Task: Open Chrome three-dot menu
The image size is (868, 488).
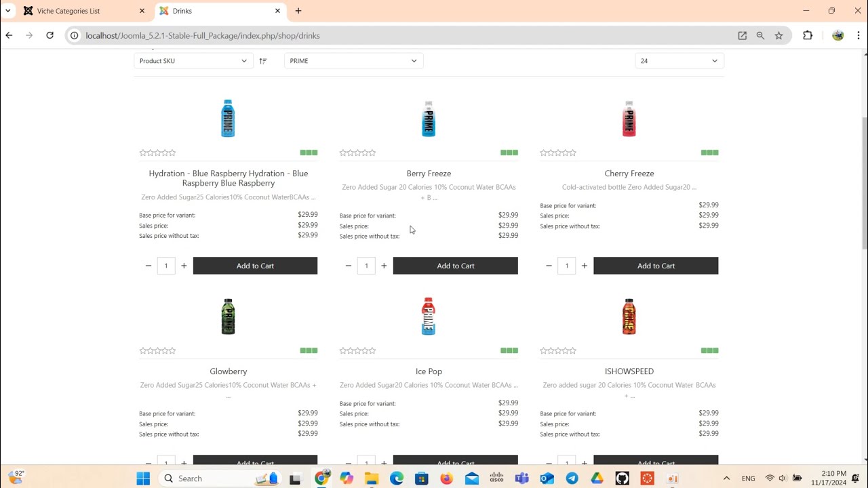Action: (859, 35)
